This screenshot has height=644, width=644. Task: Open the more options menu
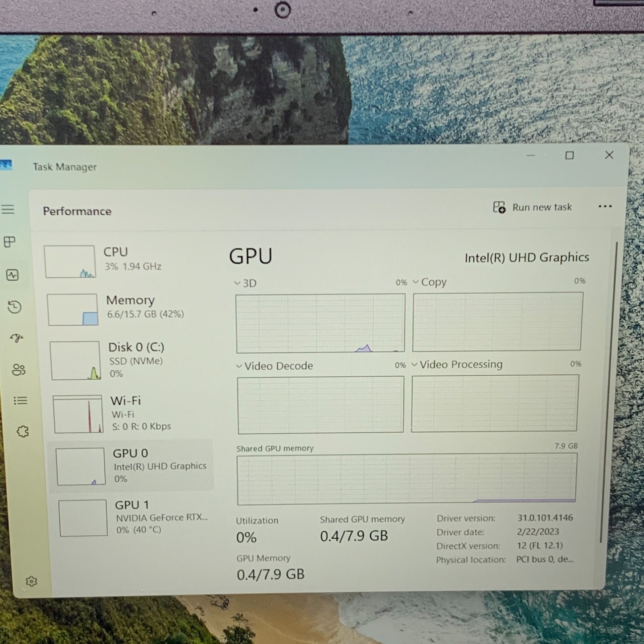point(605,206)
